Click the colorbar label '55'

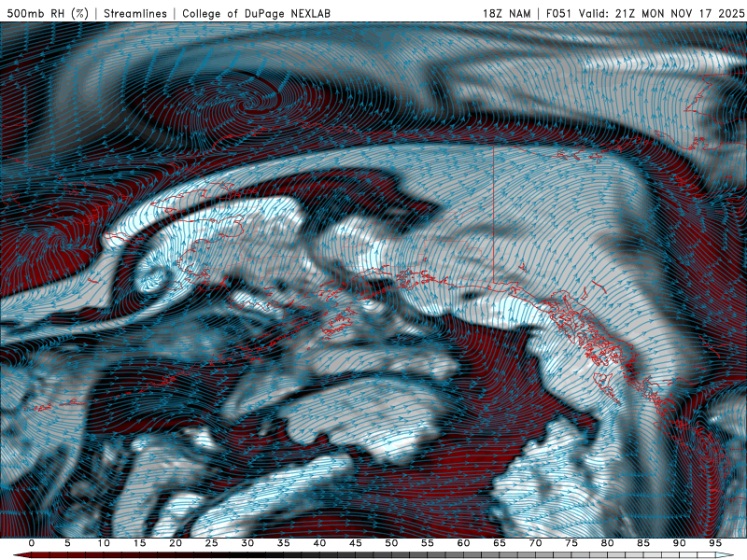(428, 543)
